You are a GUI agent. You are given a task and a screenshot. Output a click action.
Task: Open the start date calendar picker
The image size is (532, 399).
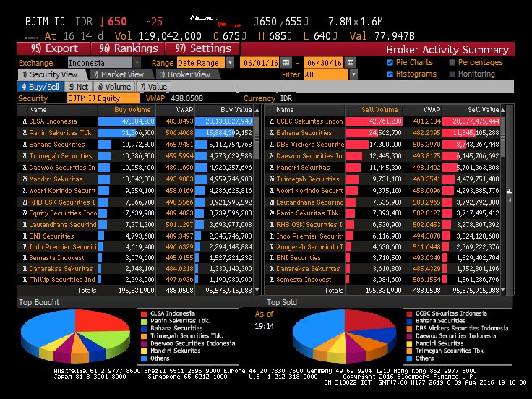coord(287,63)
